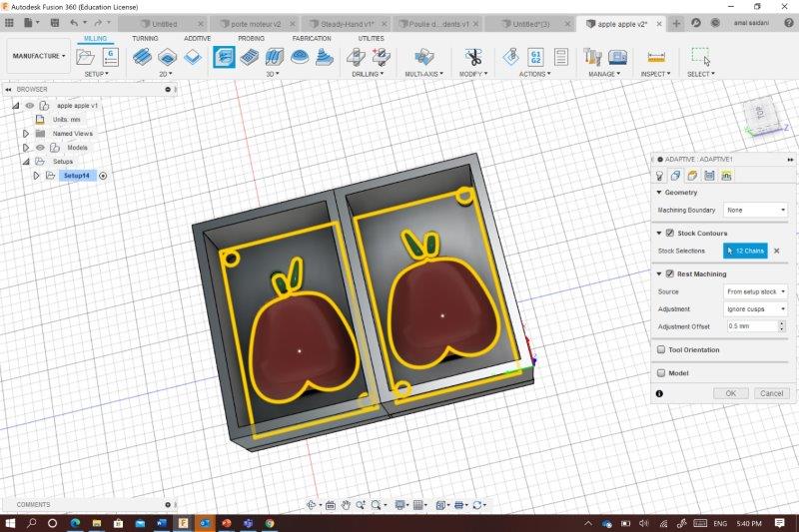Collapse the Geometry section
This screenshot has width=799, height=532.
coord(659,193)
